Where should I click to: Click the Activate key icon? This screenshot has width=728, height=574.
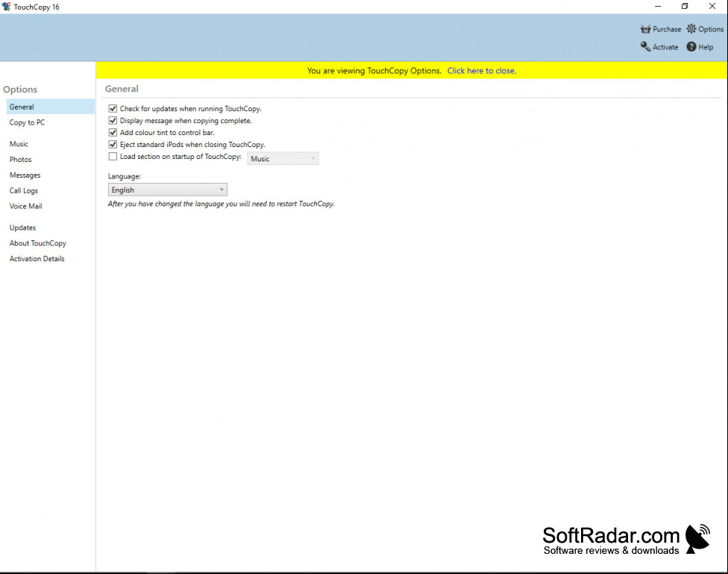pyautogui.click(x=645, y=46)
